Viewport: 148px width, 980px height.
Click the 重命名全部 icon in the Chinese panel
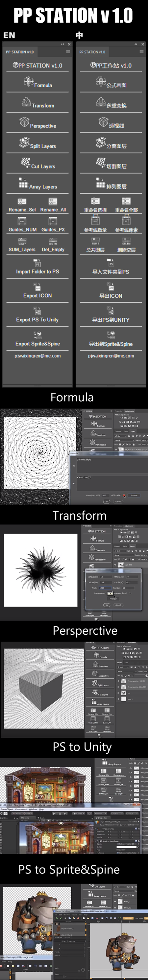click(126, 202)
